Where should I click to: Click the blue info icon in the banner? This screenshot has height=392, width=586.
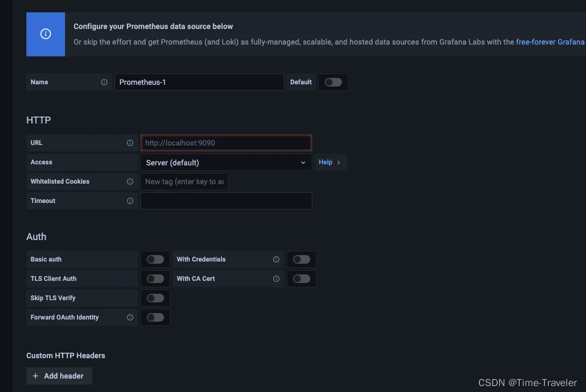(46, 34)
